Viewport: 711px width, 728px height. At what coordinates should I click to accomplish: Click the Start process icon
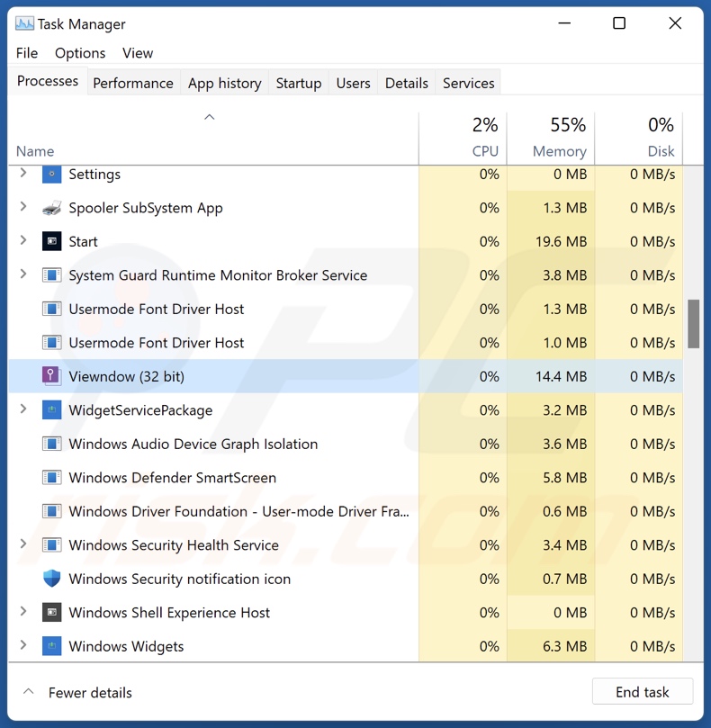[x=51, y=241]
